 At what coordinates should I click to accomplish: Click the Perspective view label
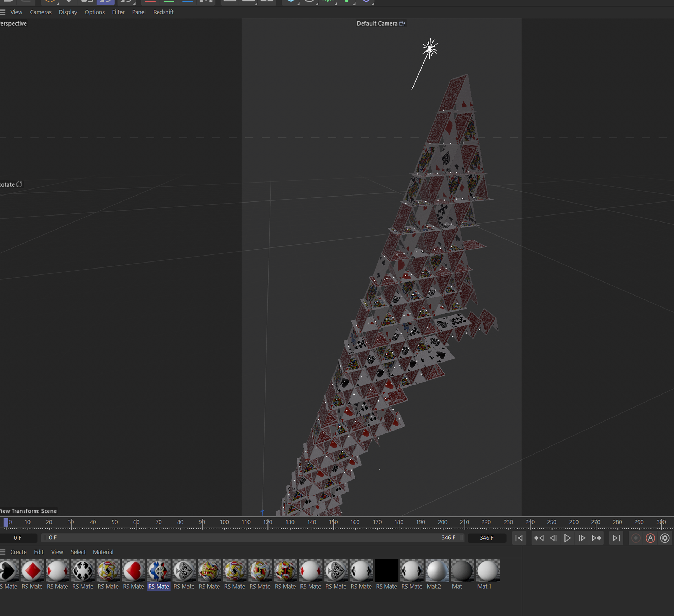click(x=13, y=24)
